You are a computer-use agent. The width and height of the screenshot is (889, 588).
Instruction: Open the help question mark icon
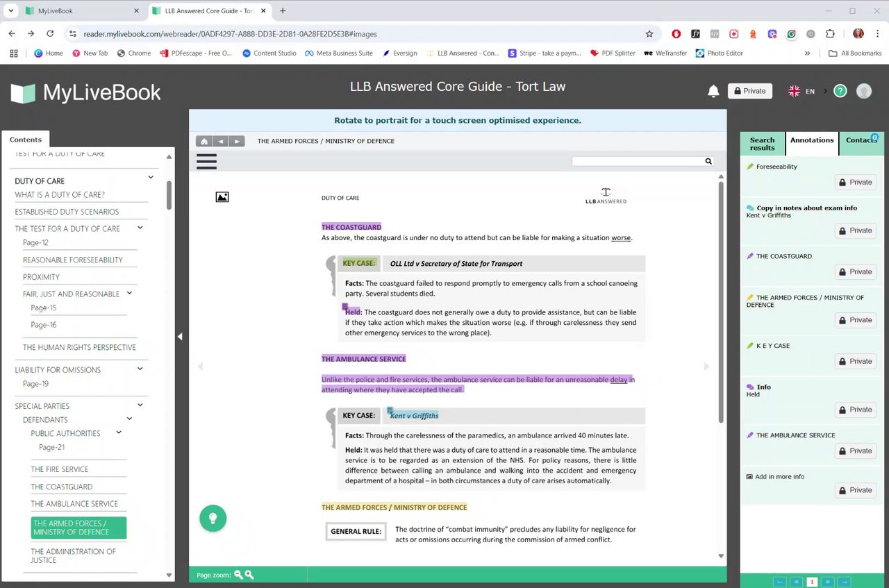click(x=840, y=91)
